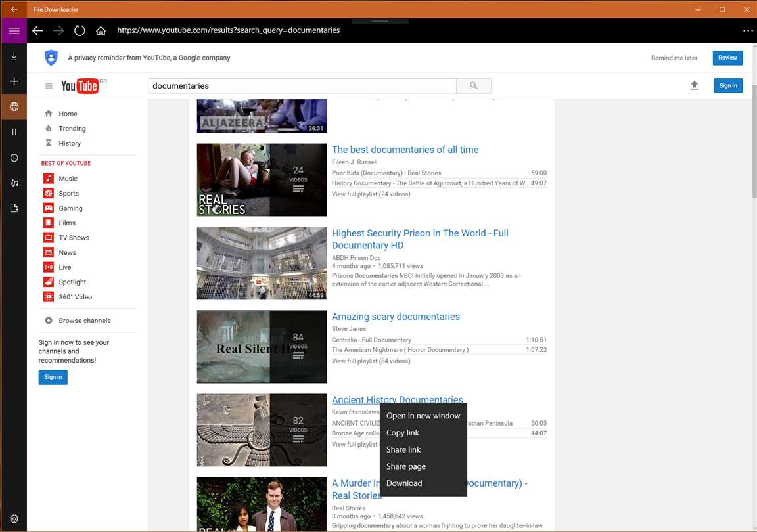
Task: Click the Music category icon
Action: coord(49,179)
